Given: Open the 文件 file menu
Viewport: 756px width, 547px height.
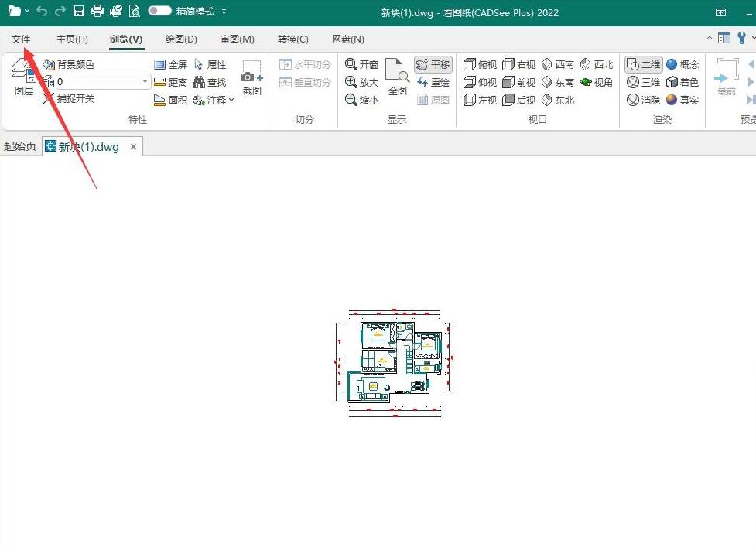Looking at the screenshot, I should 21,39.
